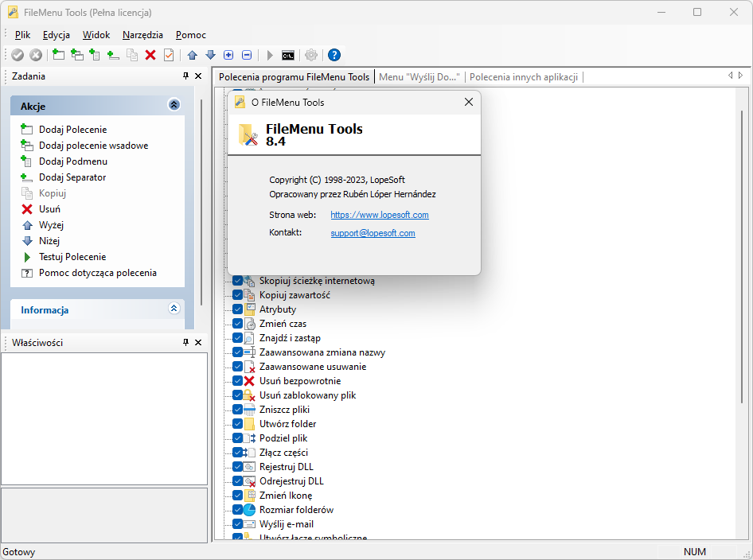
Task: Switch to Polecenia innych aplikacji tab
Action: (524, 77)
